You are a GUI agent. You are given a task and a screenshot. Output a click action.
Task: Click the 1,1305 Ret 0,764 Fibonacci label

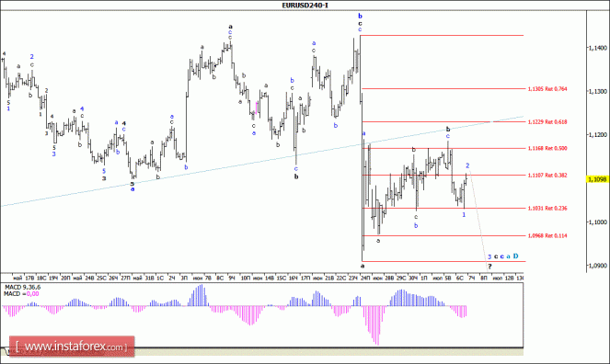tap(547, 89)
